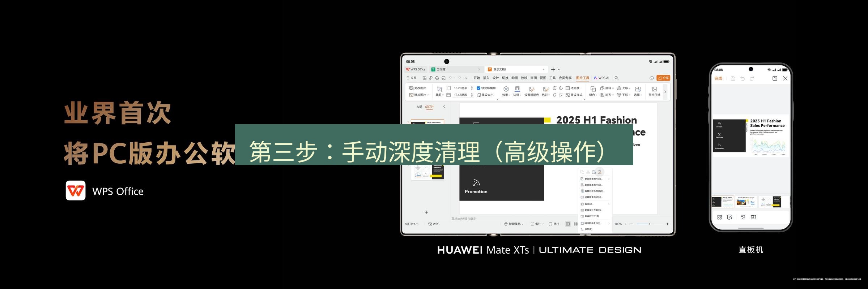
Task: Adjust the zoom slider in status bar
Action: point(650,224)
